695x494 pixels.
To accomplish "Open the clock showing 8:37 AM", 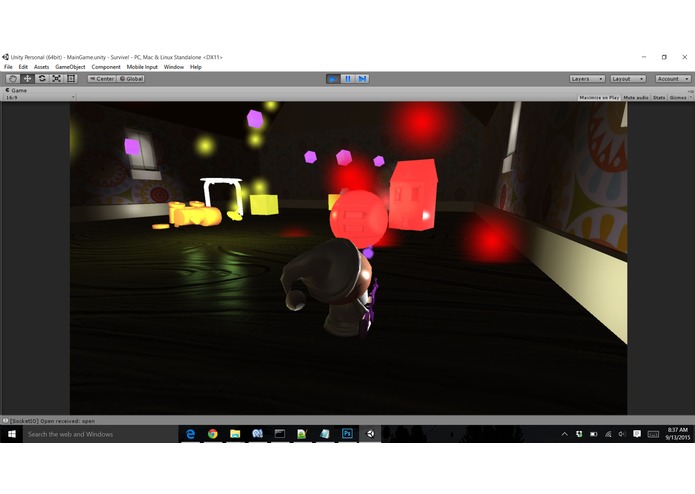I will (678, 434).
